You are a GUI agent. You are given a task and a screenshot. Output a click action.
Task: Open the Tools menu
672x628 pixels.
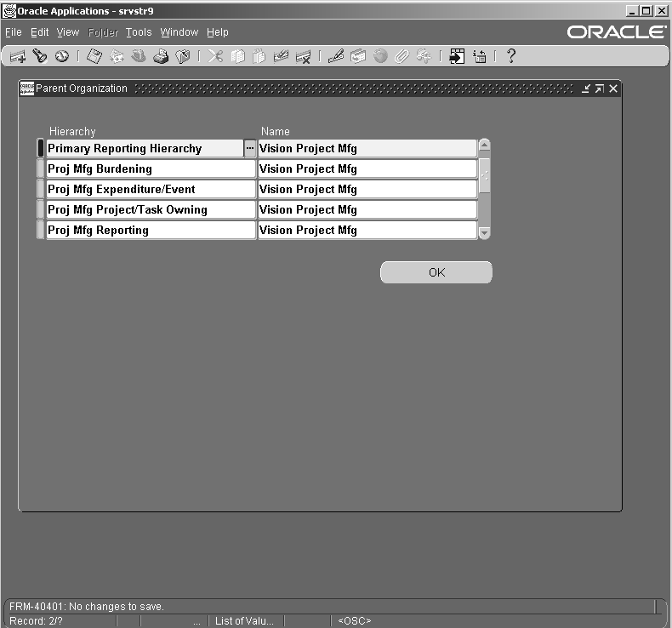[x=139, y=32]
